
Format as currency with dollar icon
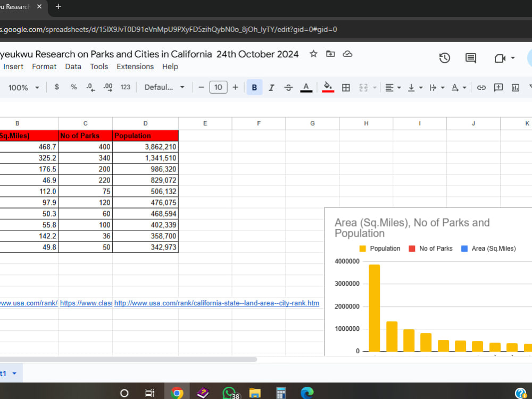(x=57, y=87)
